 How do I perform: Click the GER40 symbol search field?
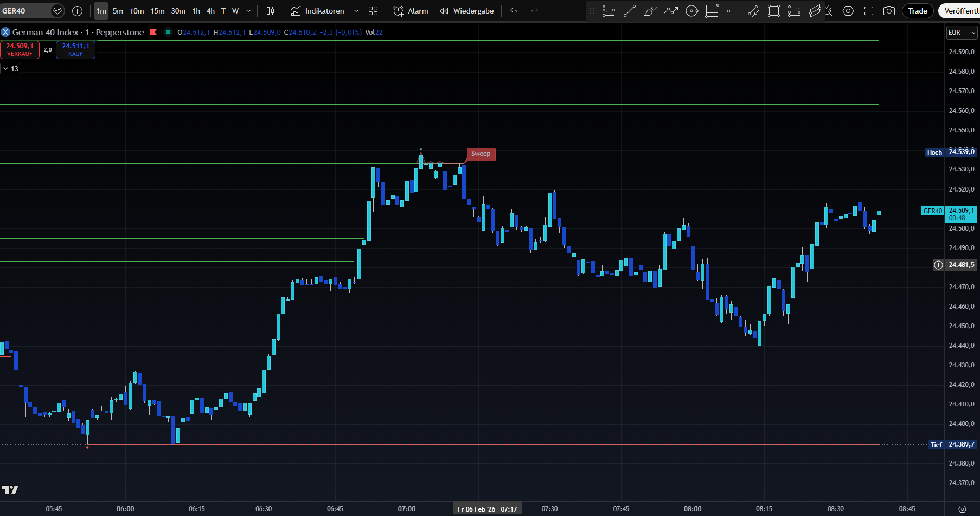pos(24,10)
